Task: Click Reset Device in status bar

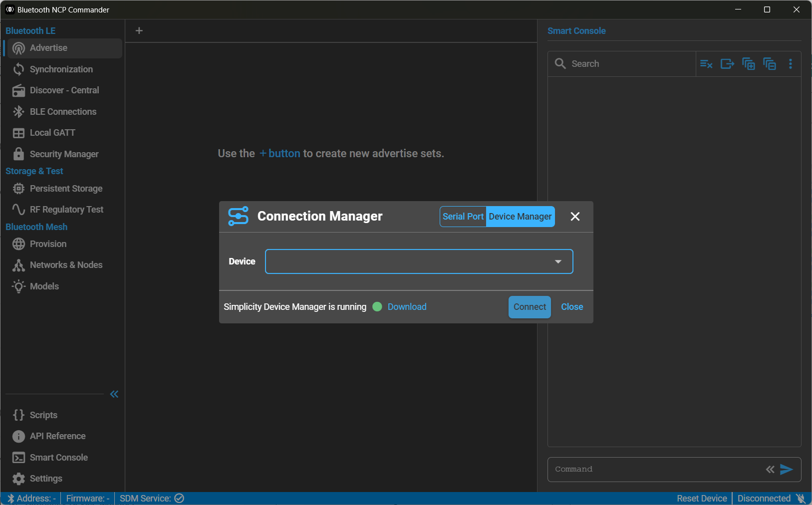Action: (x=702, y=499)
